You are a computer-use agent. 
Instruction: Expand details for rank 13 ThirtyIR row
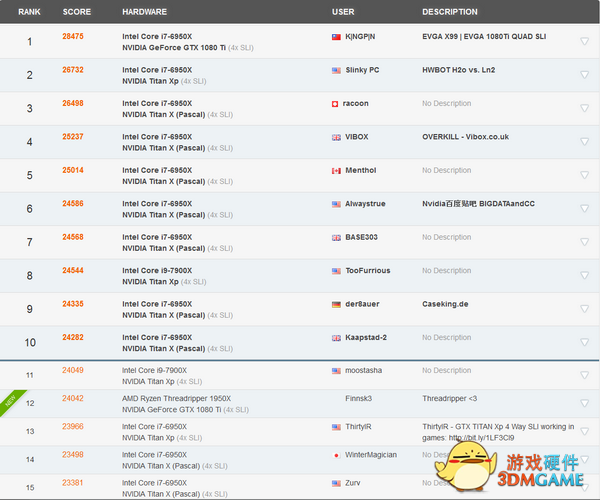pyautogui.click(x=584, y=432)
